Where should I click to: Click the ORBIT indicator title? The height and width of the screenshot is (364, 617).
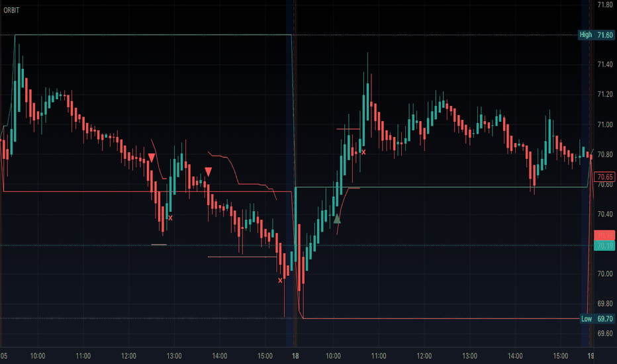(x=11, y=10)
